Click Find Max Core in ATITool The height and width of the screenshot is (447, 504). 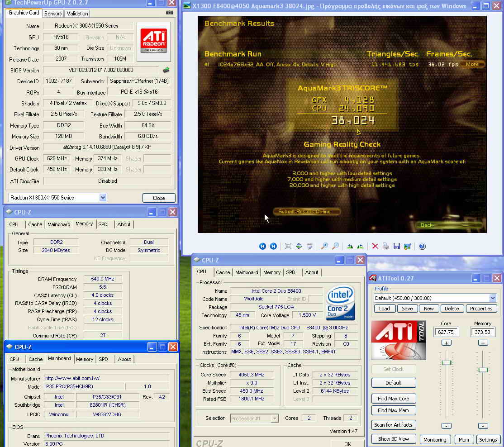point(394,399)
